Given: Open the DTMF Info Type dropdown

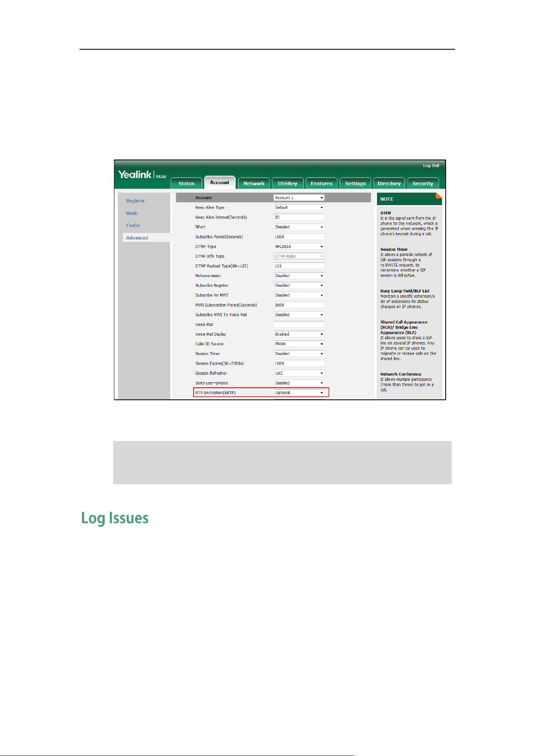Looking at the screenshot, I should tap(299, 256).
